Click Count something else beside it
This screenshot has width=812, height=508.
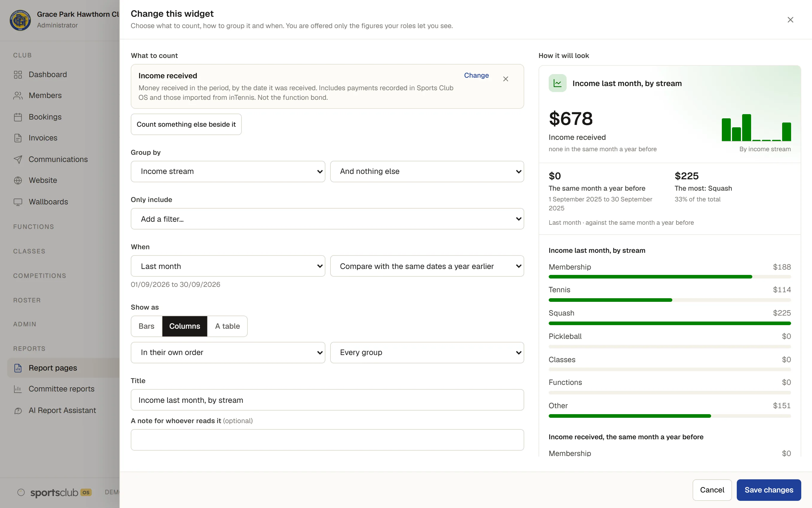pyautogui.click(x=186, y=124)
